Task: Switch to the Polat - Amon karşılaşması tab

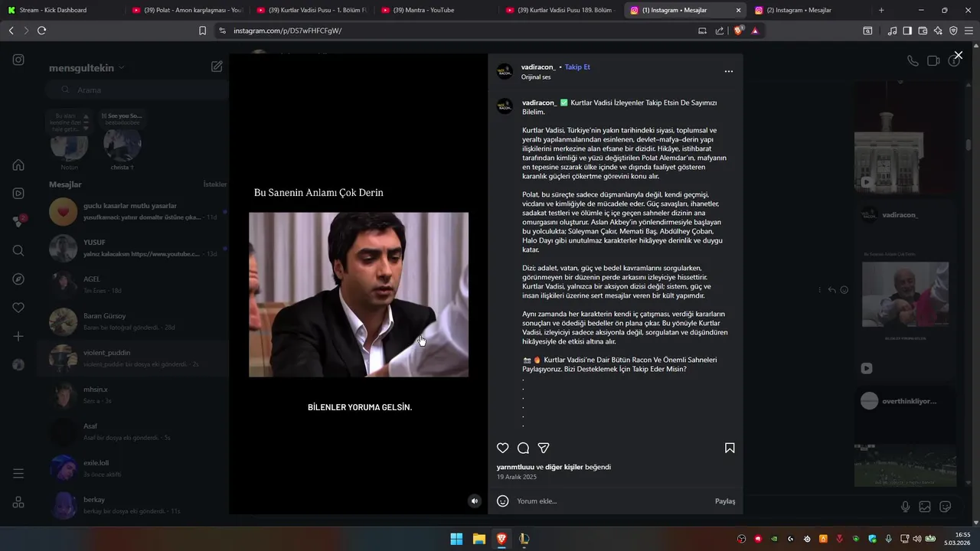Action: 186,10
